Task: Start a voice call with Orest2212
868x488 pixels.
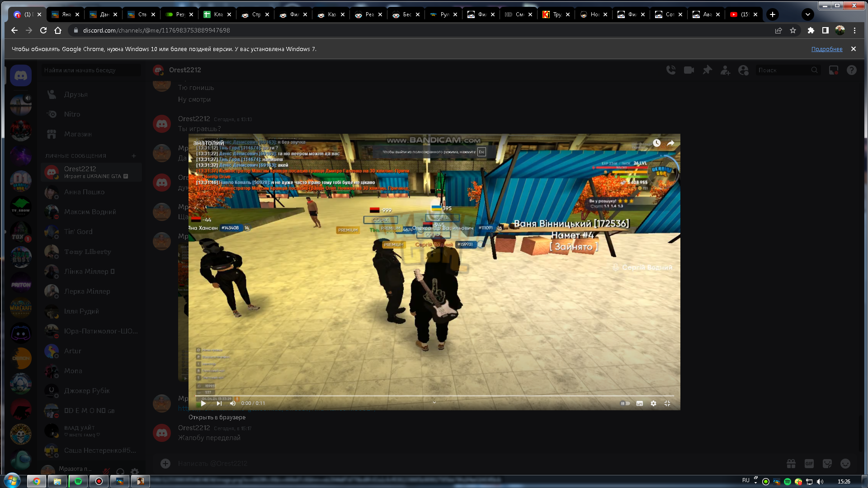Action: [x=671, y=70]
